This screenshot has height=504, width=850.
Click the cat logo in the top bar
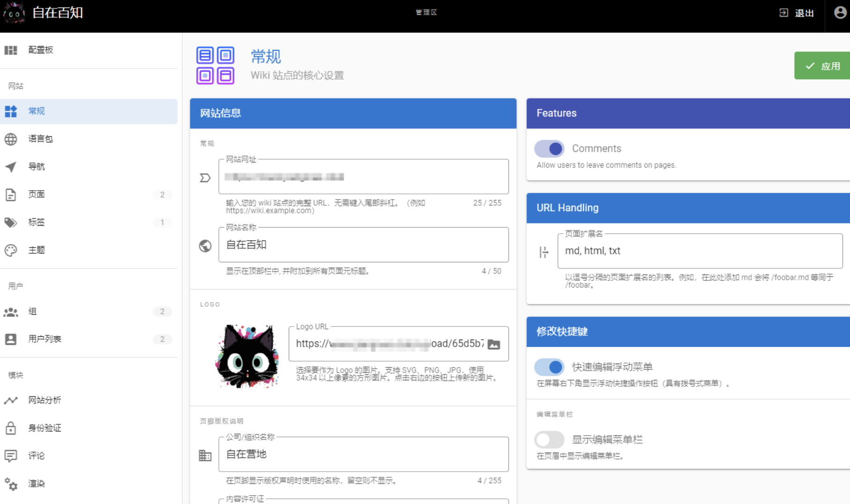(x=14, y=13)
